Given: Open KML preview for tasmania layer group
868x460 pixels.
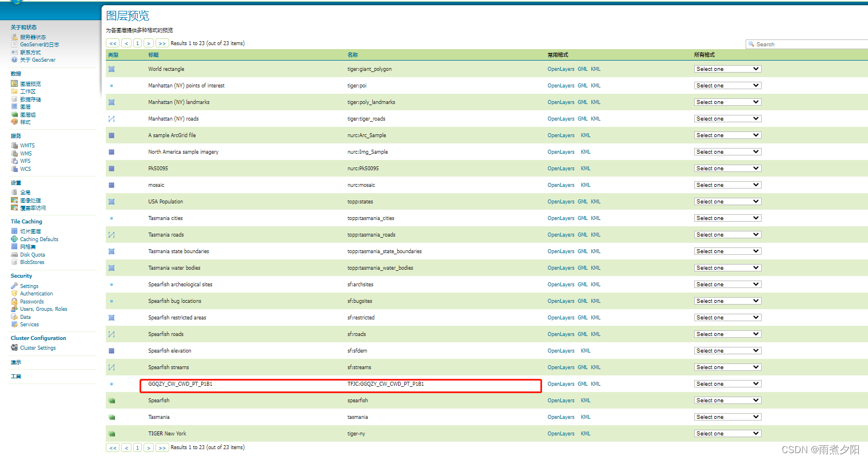Looking at the screenshot, I should point(586,417).
